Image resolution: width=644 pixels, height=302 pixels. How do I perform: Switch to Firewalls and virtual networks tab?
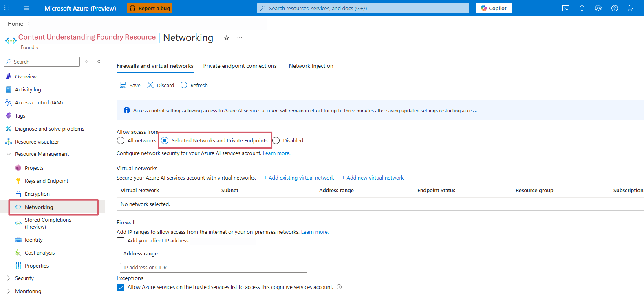pyautogui.click(x=155, y=66)
